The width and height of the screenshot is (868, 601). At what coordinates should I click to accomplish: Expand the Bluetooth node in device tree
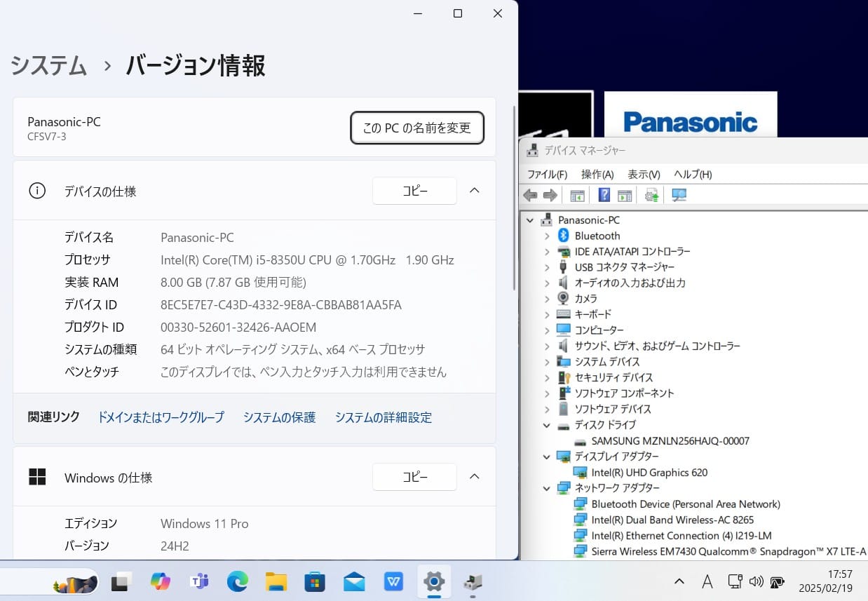coord(548,236)
